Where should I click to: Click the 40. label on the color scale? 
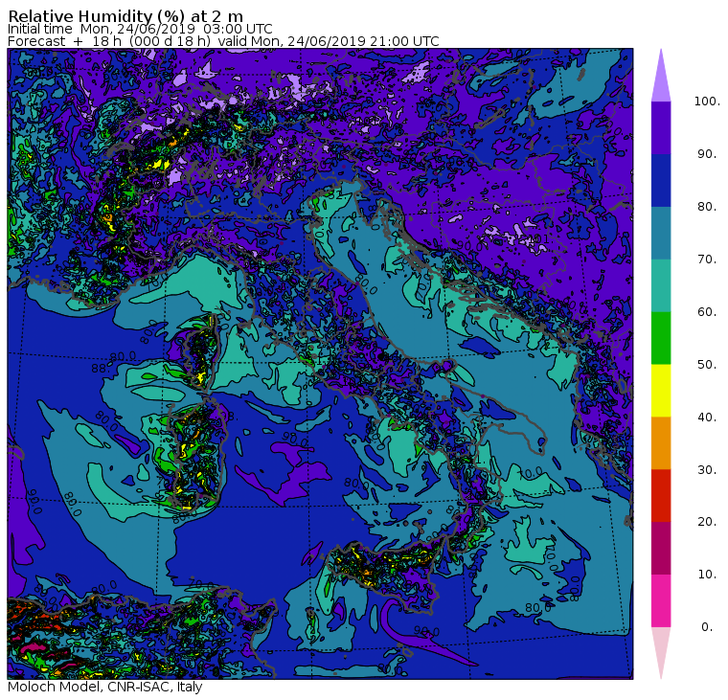coord(707,418)
